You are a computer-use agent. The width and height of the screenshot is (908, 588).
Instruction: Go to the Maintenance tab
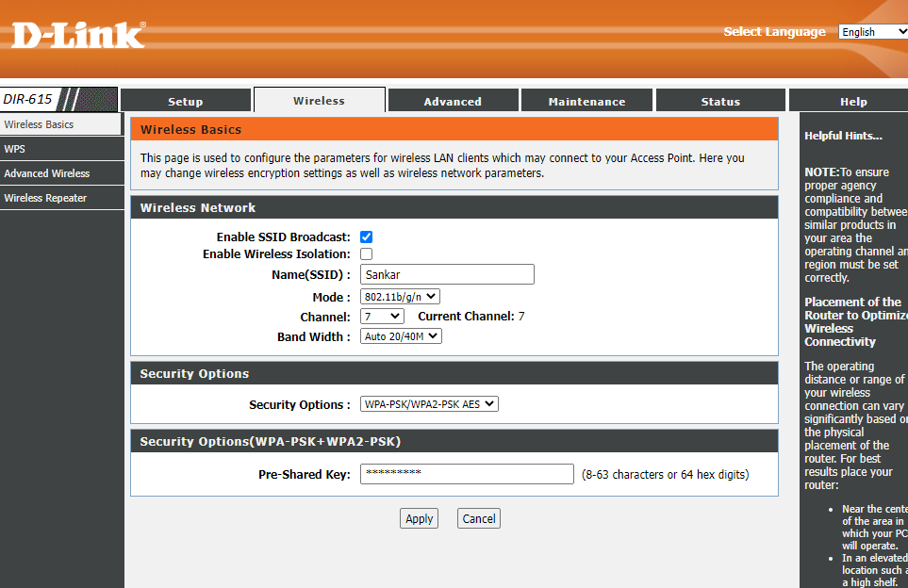[x=586, y=101]
